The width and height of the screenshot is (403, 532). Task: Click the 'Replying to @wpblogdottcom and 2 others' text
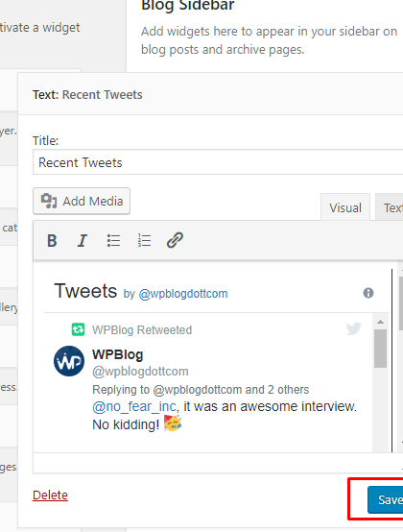coord(201,390)
